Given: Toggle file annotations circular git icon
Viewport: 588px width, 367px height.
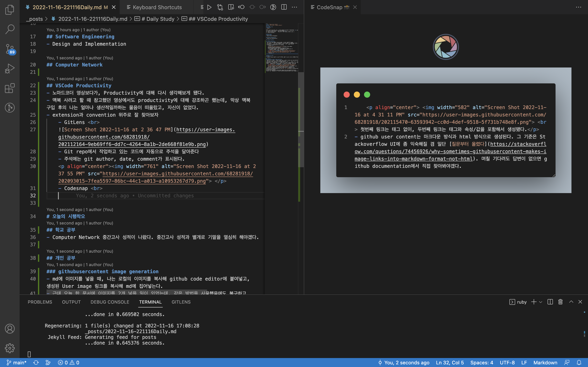Looking at the screenshot, I should point(273,7).
